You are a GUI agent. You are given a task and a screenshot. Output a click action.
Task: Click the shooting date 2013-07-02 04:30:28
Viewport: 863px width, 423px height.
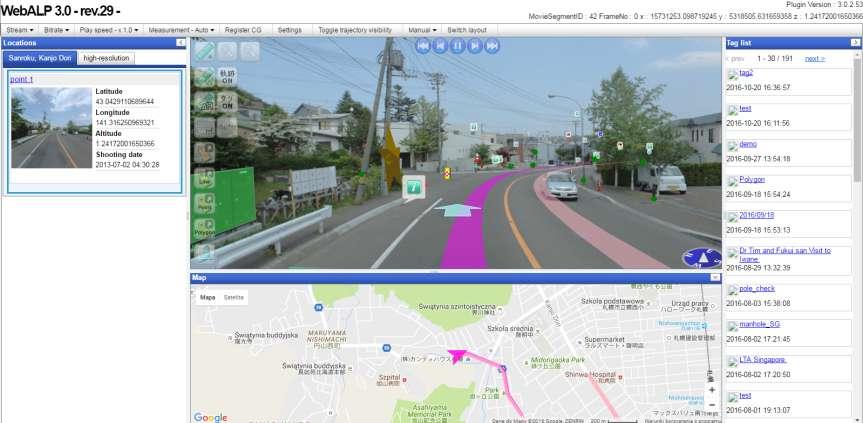(x=128, y=164)
